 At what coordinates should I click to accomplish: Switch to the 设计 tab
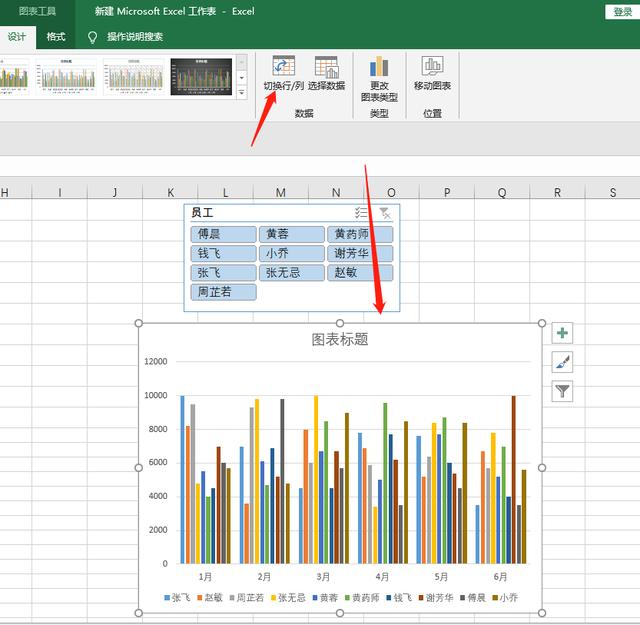pyautogui.click(x=17, y=37)
